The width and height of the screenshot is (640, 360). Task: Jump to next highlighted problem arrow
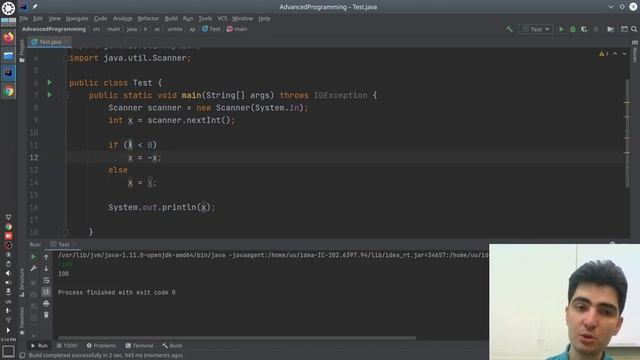(624, 54)
